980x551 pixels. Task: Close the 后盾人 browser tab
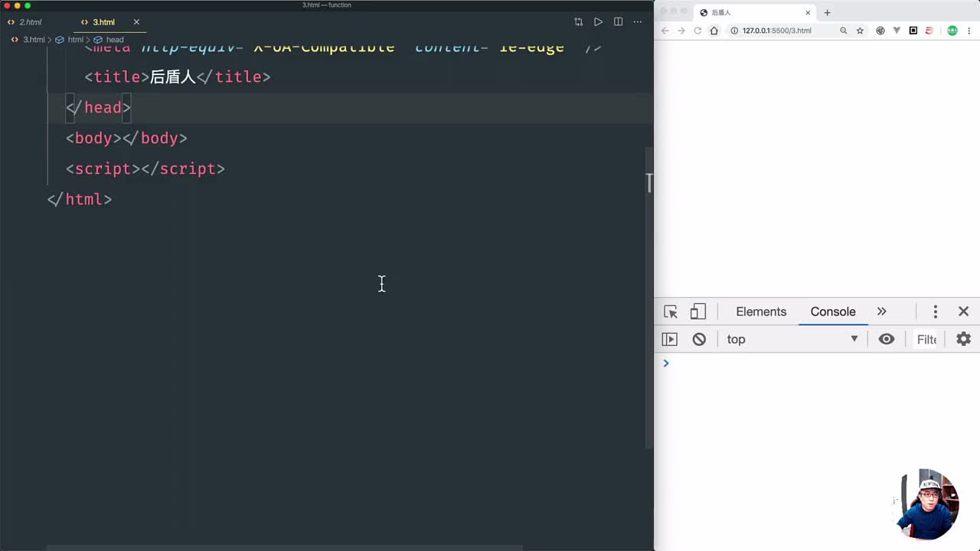point(808,12)
